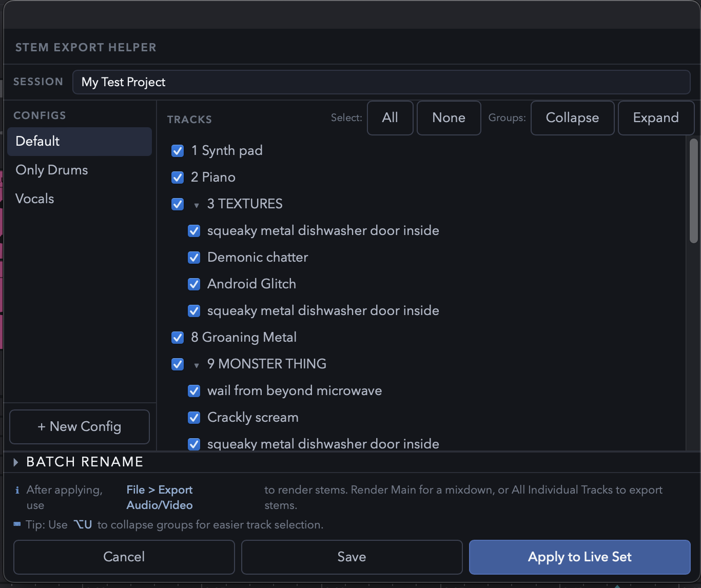Click Apply to Live Set
Screen dimensions: 701x588
pyautogui.click(x=580, y=557)
